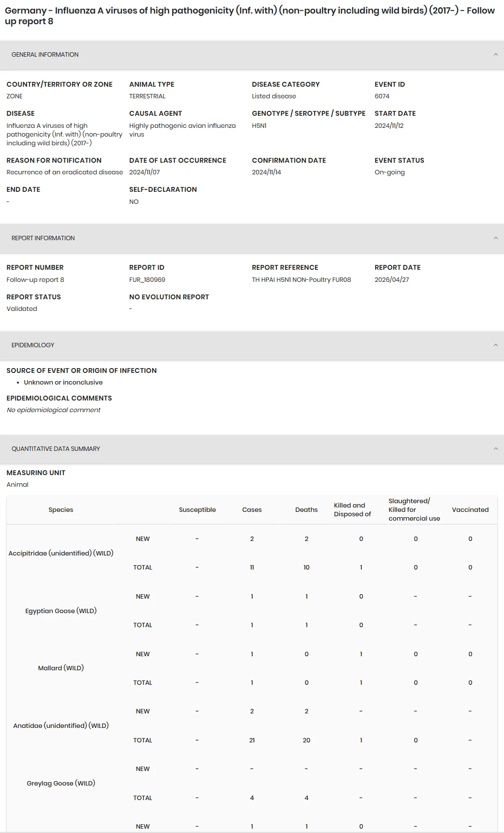The image size is (504, 833).
Task: Click Anatidae total deaths value 20
Action: coord(306,740)
